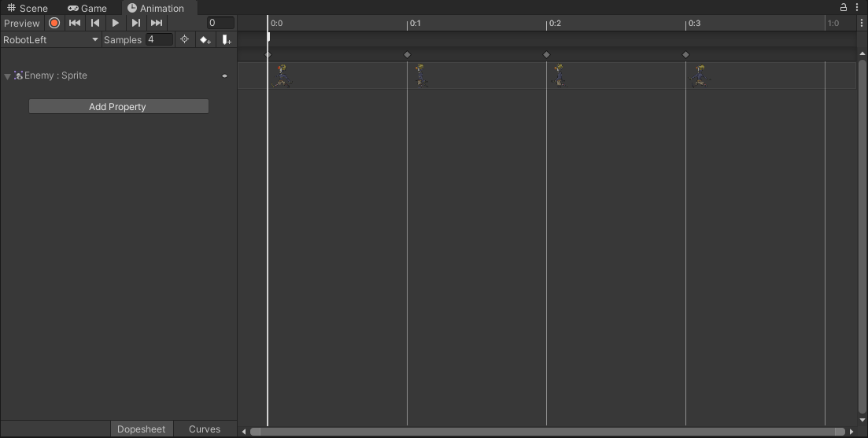Click the 0:2 mark on time ruler
The width and height of the screenshot is (868, 438).
click(x=555, y=24)
